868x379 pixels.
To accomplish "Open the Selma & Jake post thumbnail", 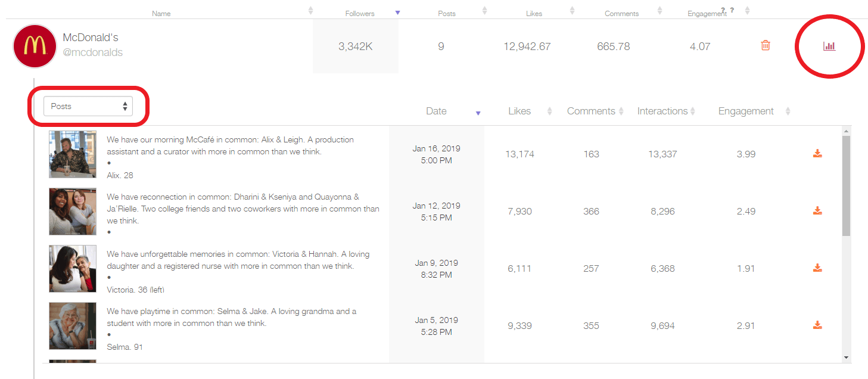I will click(73, 326).
